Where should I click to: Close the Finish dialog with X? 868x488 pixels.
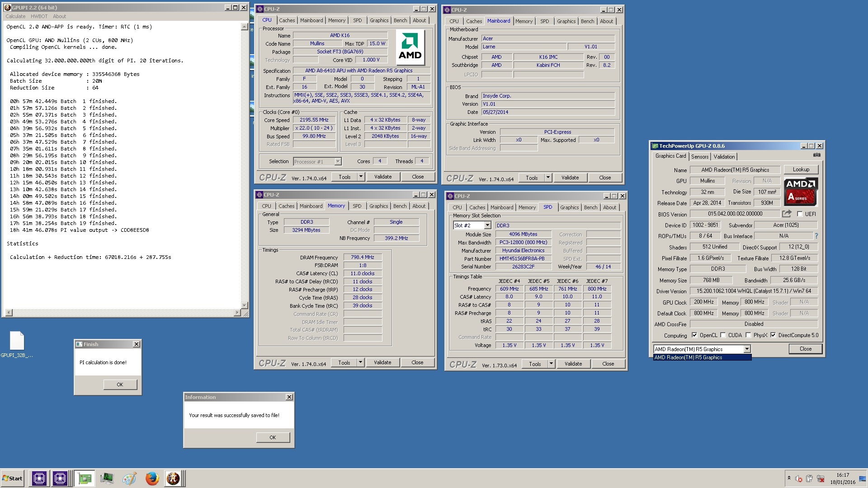pos(137,344)
